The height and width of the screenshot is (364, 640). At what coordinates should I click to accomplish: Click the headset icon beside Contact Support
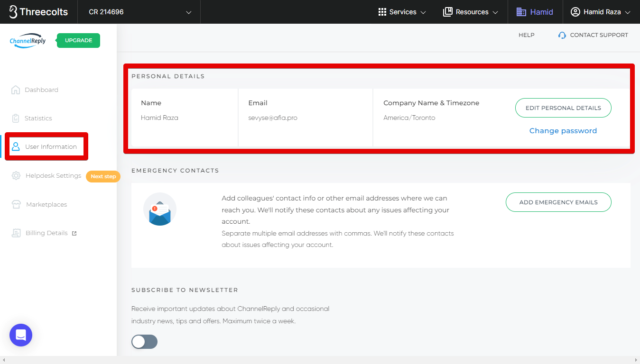562,35
